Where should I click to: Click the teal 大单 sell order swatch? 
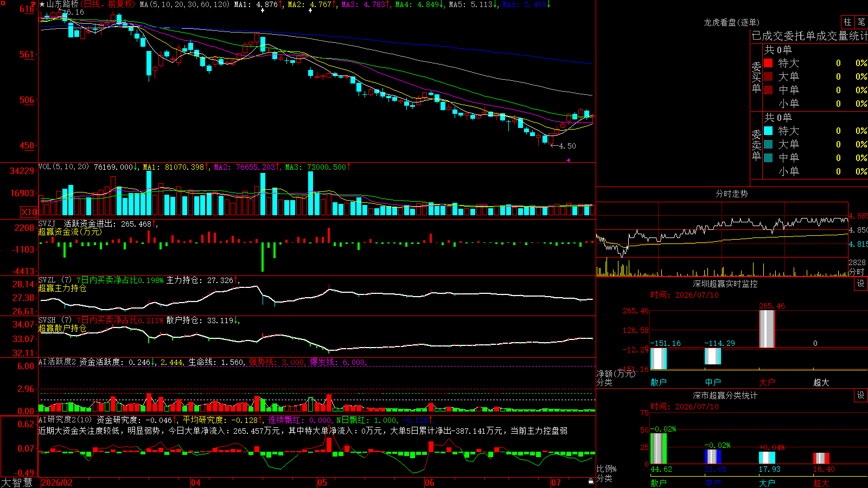tap(768, 144)
